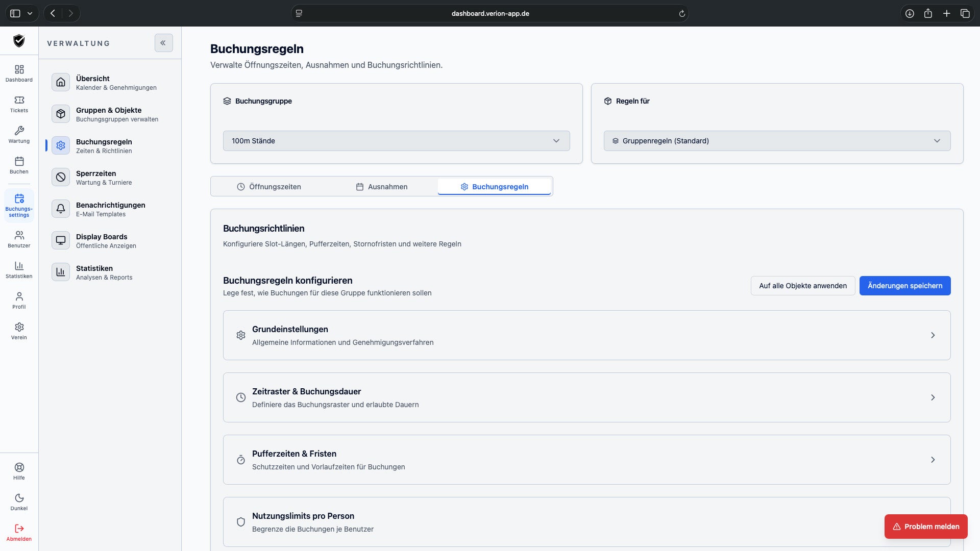Collapse the Verwaltung sidebar panel
The width and height of the screenshot is (980, 551).
click(x=164, y=43)
